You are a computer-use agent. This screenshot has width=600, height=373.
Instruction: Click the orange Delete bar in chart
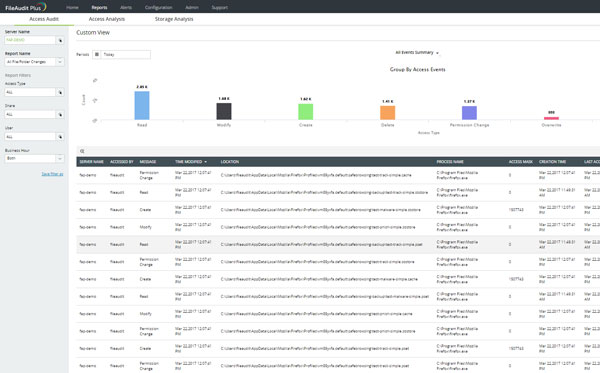point(388,113)
